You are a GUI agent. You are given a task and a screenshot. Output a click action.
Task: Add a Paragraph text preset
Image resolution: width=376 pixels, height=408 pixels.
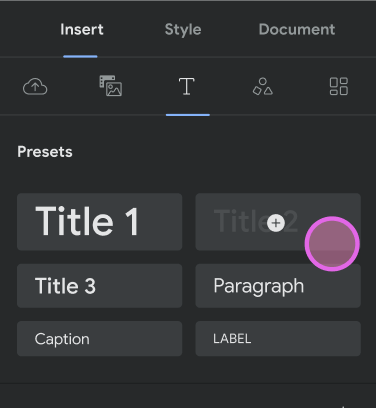(x=278, y=286)
